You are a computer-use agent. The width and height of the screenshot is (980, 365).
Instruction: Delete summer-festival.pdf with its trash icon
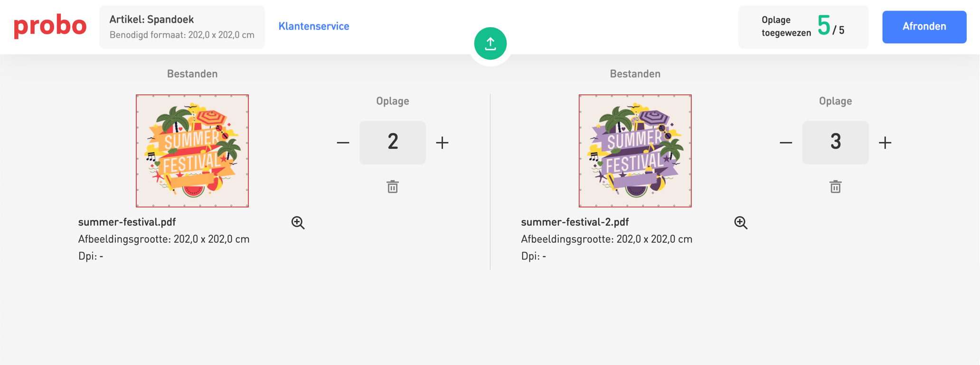click(x=393, y=187)
